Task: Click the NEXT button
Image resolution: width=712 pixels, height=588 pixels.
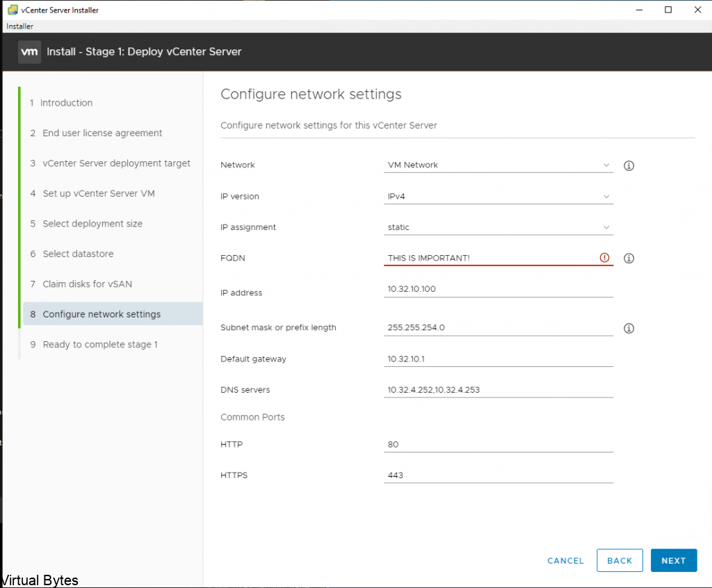Action: coord(673,561)
